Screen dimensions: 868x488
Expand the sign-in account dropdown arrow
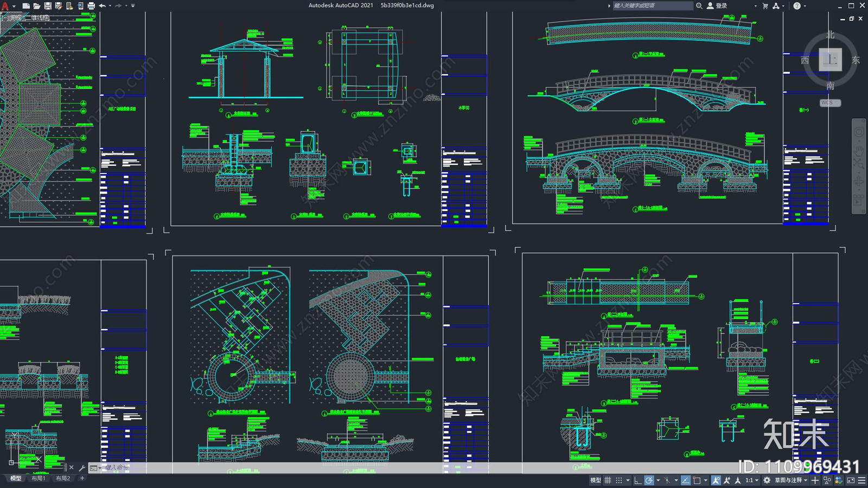[x=755, y=6]
